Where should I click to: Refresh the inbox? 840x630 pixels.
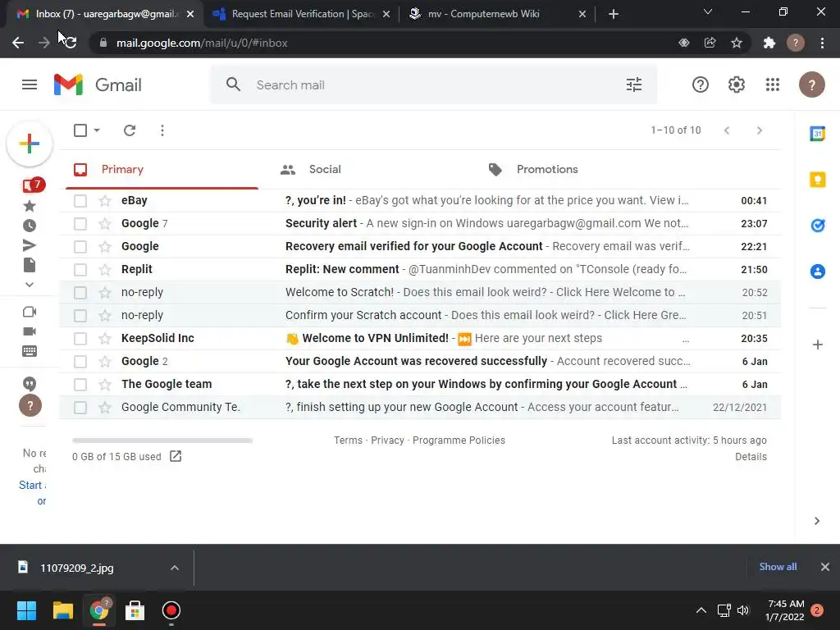(x=130, y=130)
